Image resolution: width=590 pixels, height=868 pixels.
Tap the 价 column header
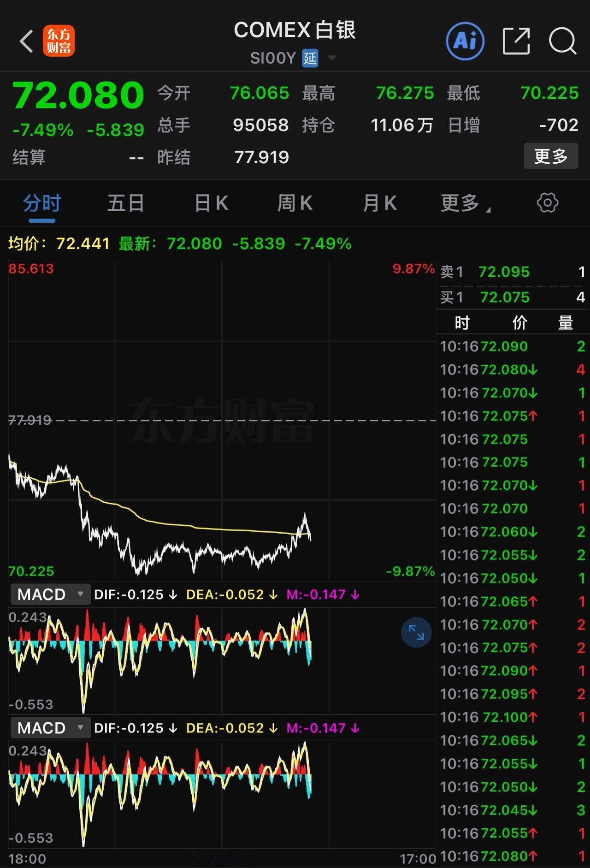click(520, 323)
